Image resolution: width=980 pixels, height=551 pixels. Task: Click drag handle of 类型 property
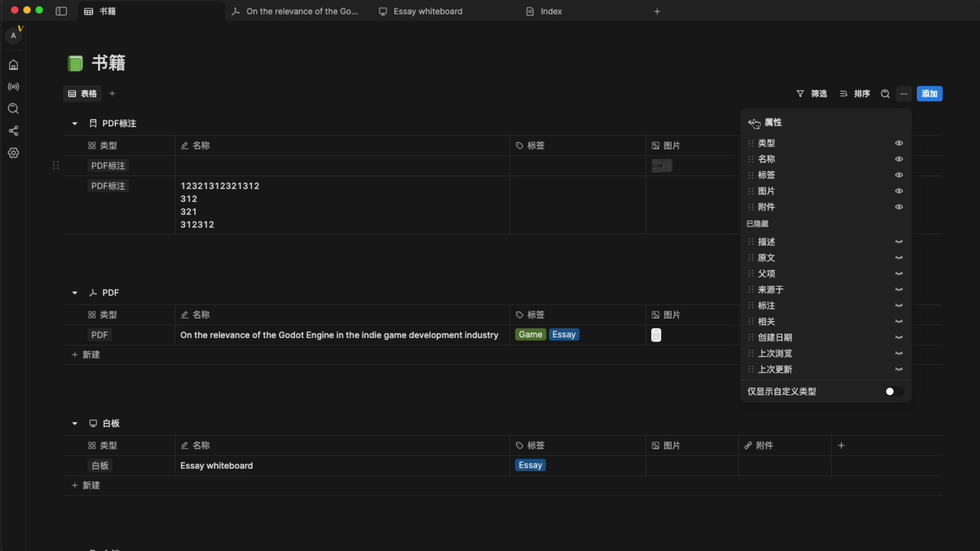pyautogui.click(x=751, y=143)
